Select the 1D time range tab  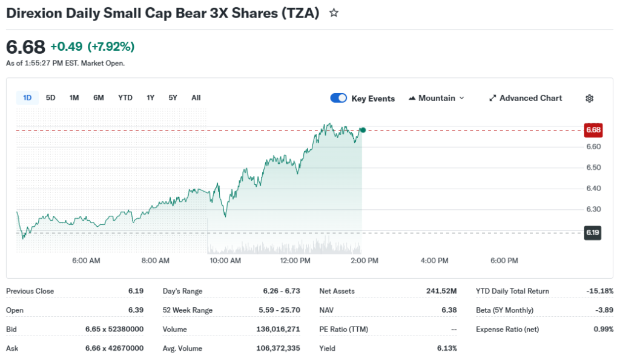[x=27, y=98]
